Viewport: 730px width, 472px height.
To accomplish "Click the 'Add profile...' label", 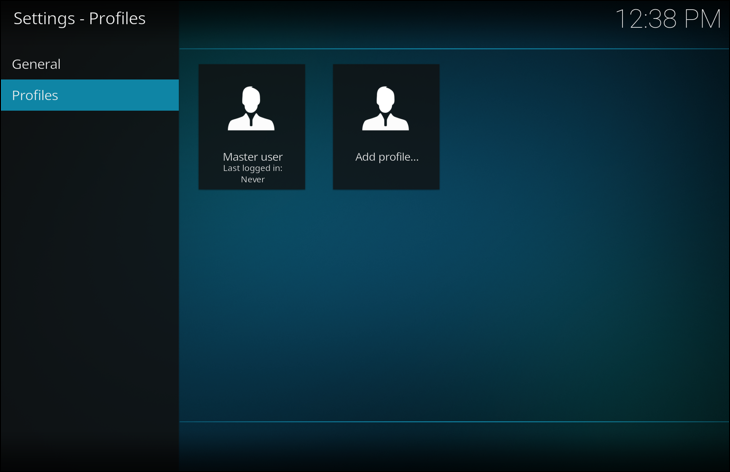I will [386, 157].
